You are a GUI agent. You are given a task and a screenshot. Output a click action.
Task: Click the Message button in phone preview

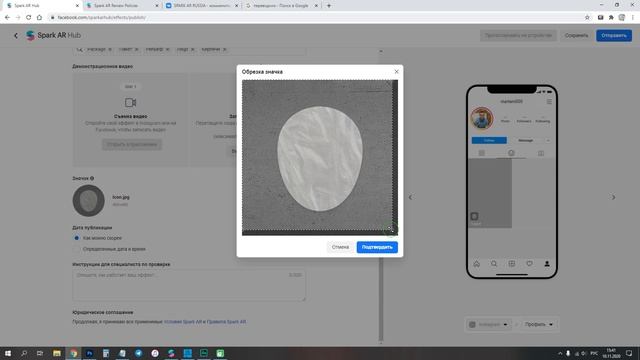526,140
